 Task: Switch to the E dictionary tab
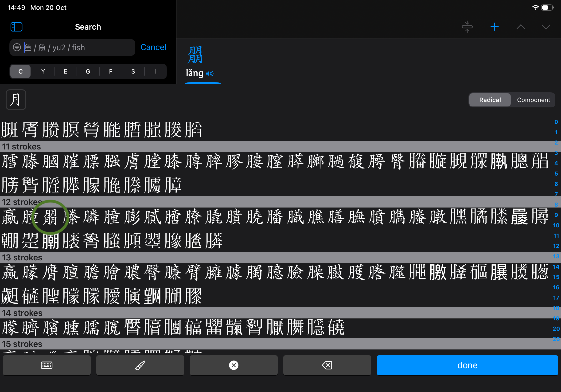click(x=66, y=72)
